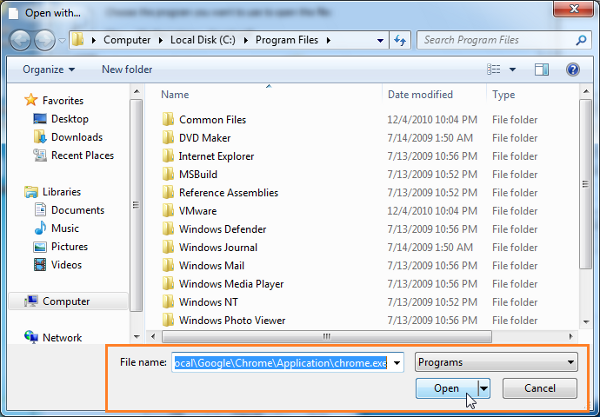Click the VMware folder icon
This screenshot has height=417, width=600.
coord(168,211)
